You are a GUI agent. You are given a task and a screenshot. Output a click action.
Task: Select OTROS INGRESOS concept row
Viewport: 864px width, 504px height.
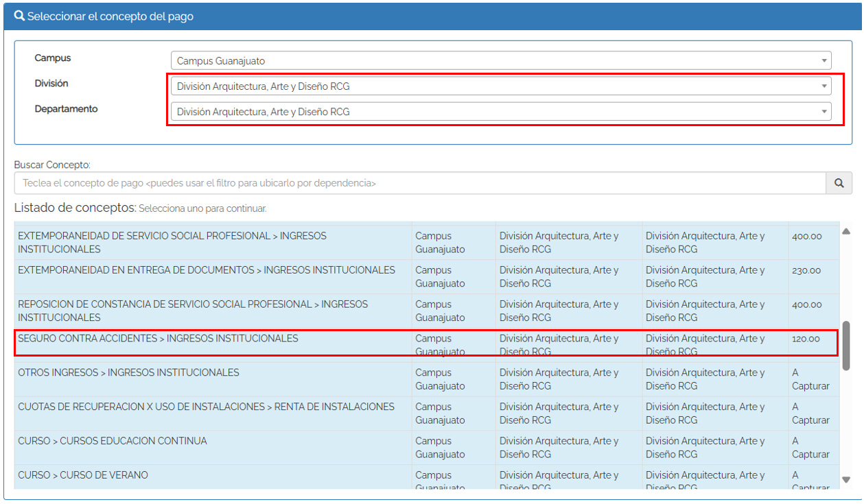pyautogui.click(x=128, y=373)
